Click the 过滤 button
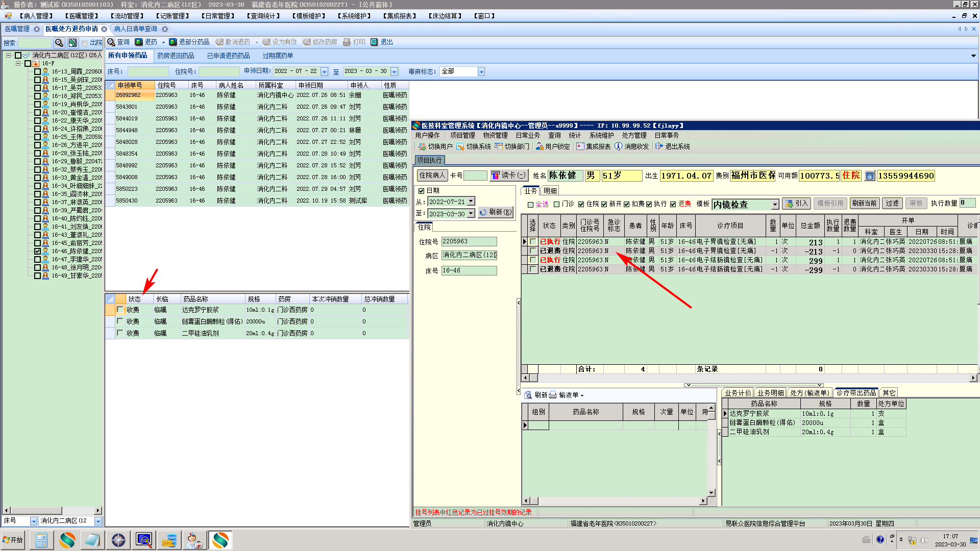Viewport: 980px width, 551px height. [892, 204]
